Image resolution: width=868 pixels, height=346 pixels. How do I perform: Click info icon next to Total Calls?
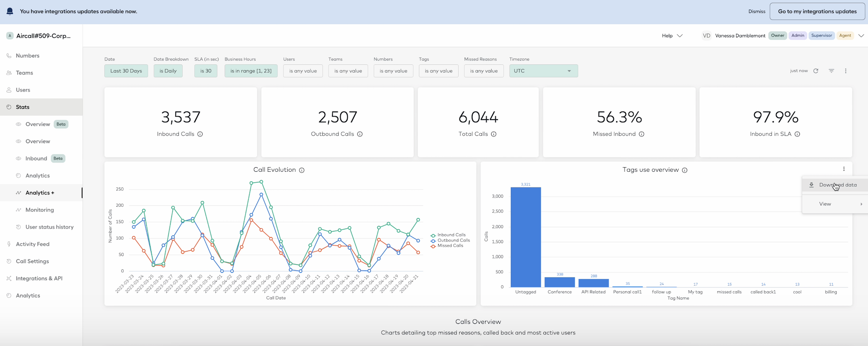493,134
